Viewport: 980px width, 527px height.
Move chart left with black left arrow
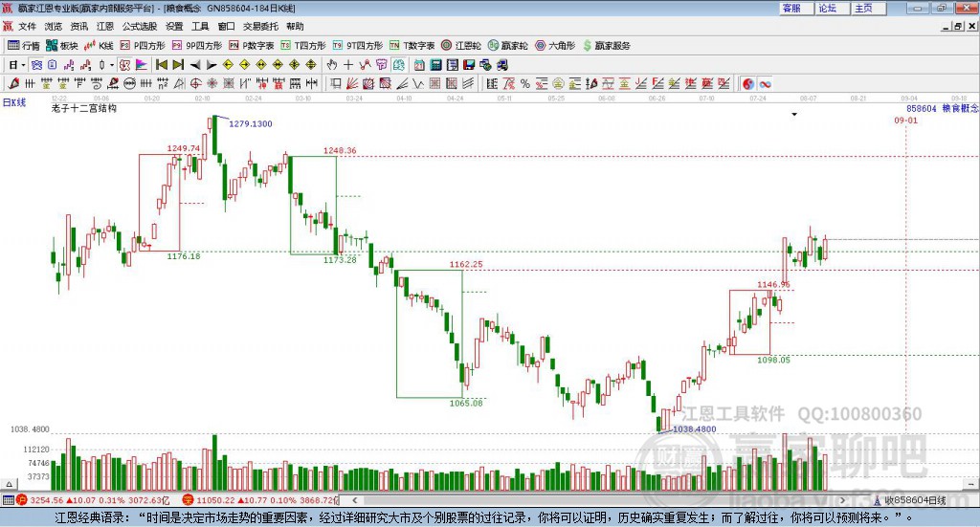point(195,65)
